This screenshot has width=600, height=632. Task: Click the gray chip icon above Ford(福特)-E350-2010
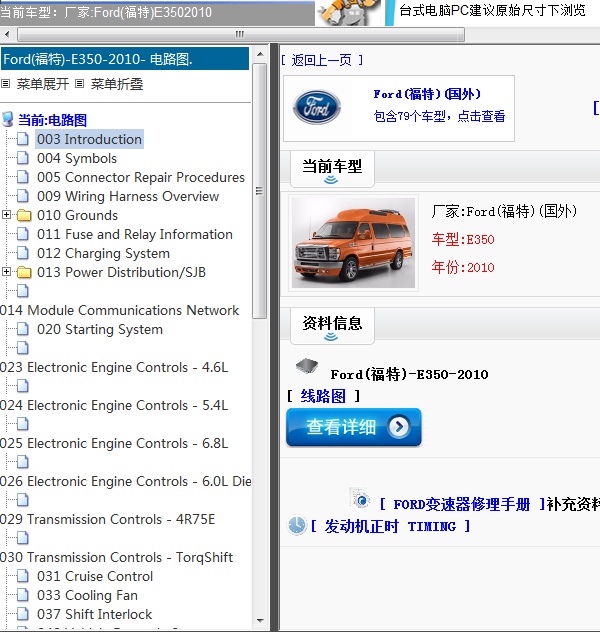click(x=307, y=366)
